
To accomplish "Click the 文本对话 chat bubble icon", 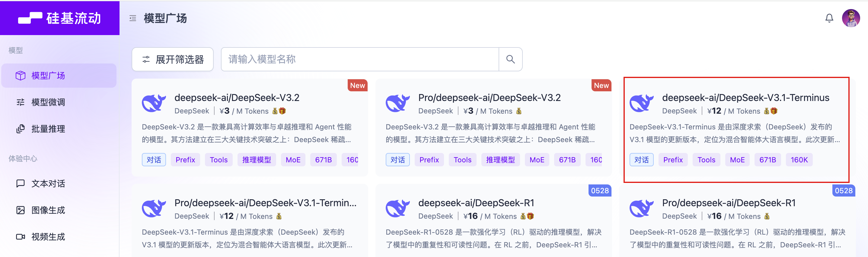I will point(21,184).
